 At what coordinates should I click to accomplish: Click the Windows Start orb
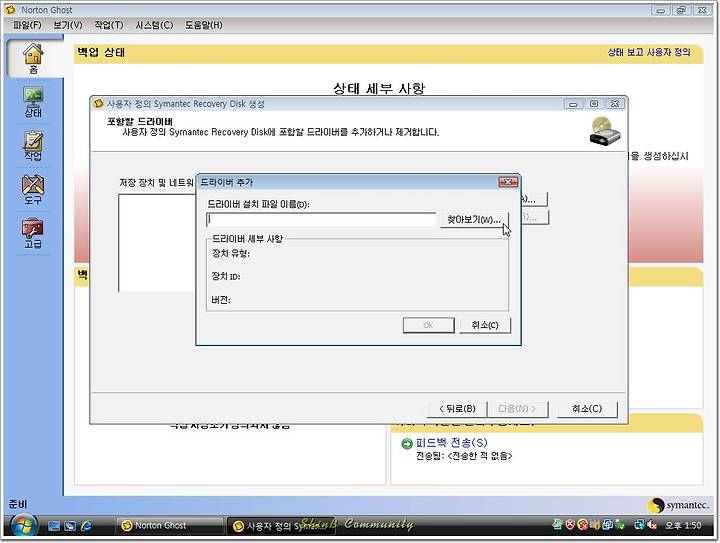[x=24, y=526]
